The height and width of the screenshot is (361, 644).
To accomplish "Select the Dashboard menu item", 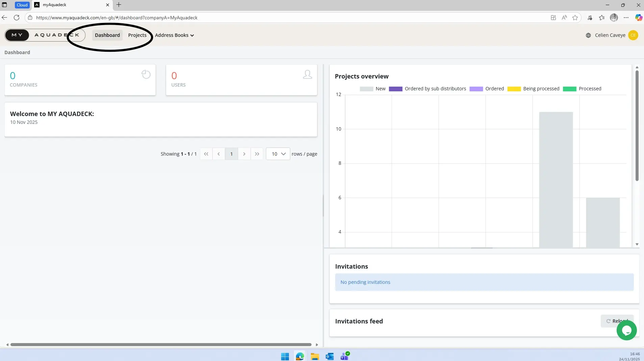I will coord(107,35).
